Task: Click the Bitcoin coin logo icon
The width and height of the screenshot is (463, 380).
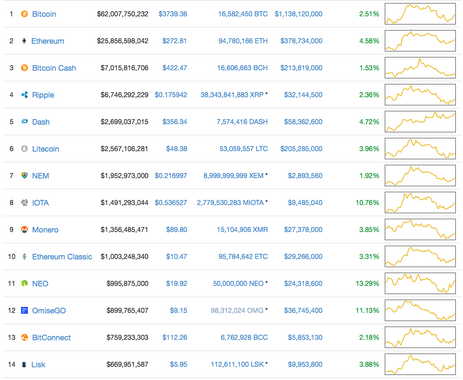Action: tap(24, 14)
